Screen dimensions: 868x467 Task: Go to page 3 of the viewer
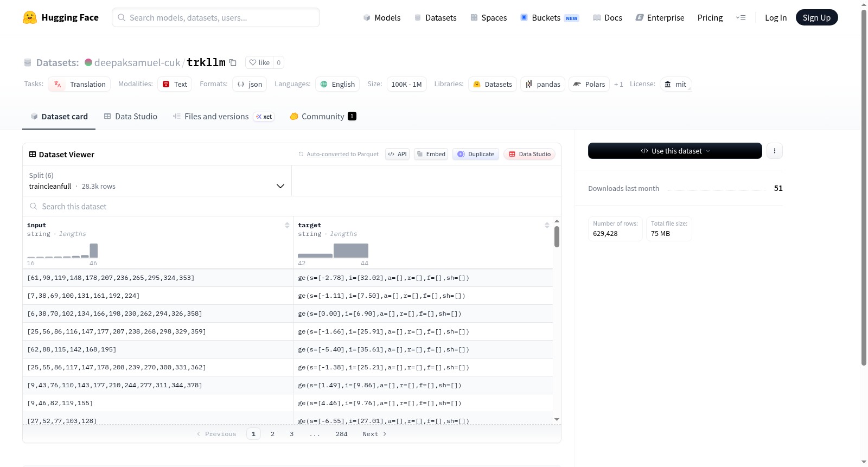[x=291, y=434]
